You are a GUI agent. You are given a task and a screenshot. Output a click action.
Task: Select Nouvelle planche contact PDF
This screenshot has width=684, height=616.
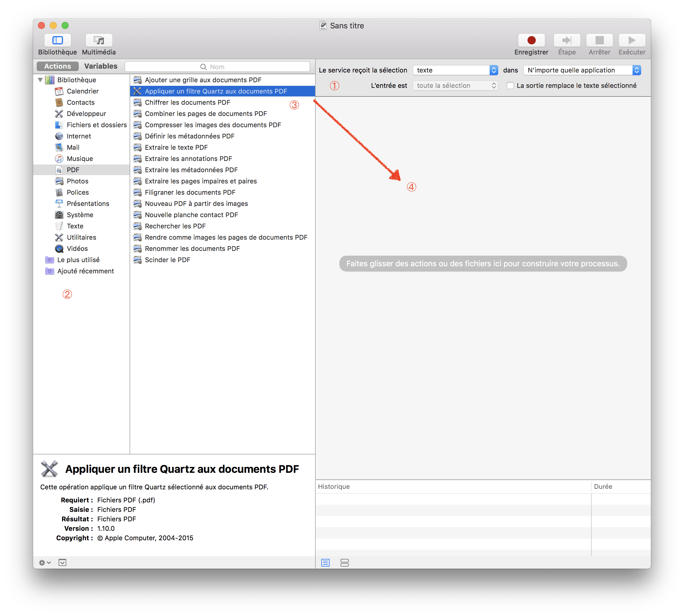[x=222, y=215]
